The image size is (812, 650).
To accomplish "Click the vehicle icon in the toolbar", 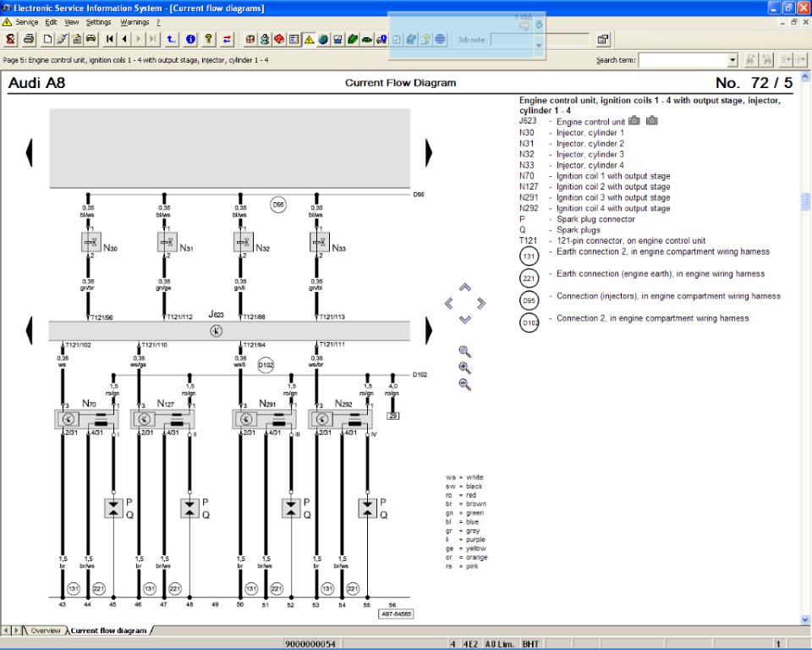I will (91, 39).
